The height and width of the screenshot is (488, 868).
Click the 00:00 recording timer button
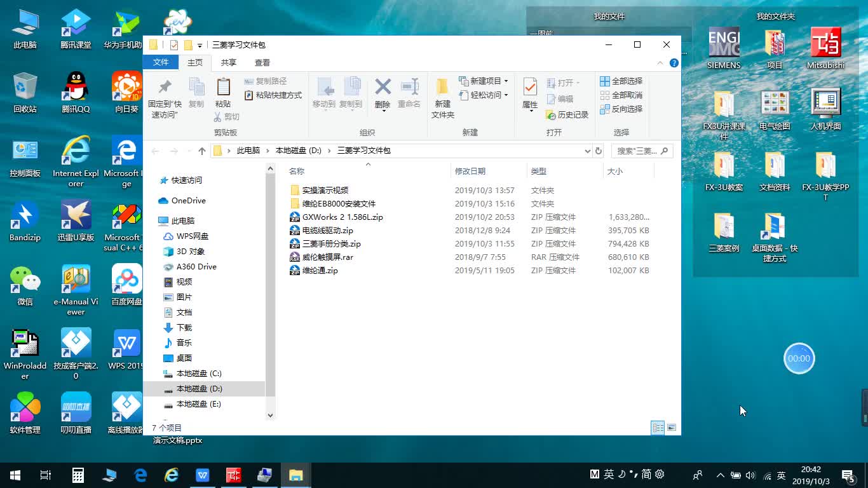[799, 358]
